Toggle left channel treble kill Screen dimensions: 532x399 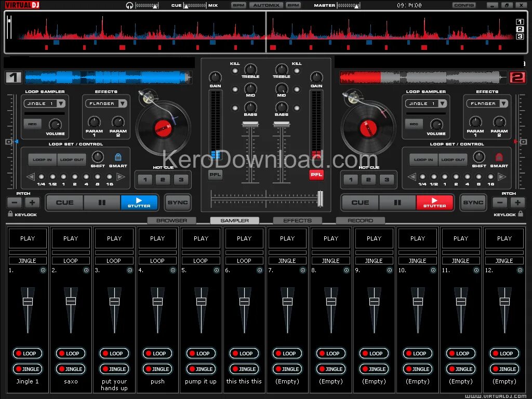tap(235, 71)
